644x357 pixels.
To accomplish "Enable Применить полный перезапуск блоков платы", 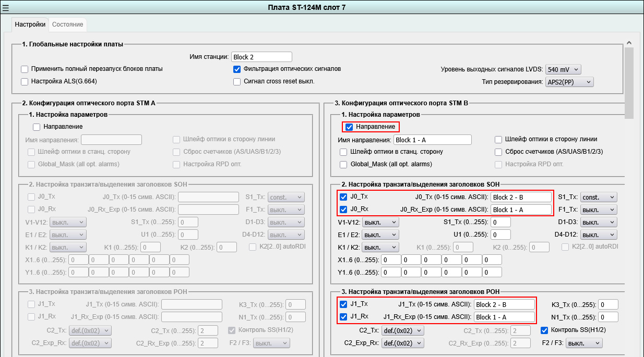I will pos(25,69).
